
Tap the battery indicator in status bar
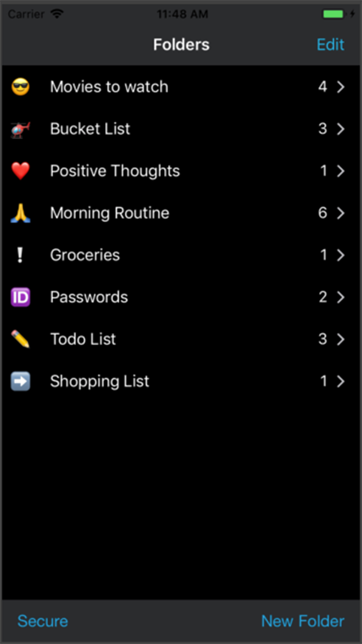pyautogui.click(x=333, y=14)
